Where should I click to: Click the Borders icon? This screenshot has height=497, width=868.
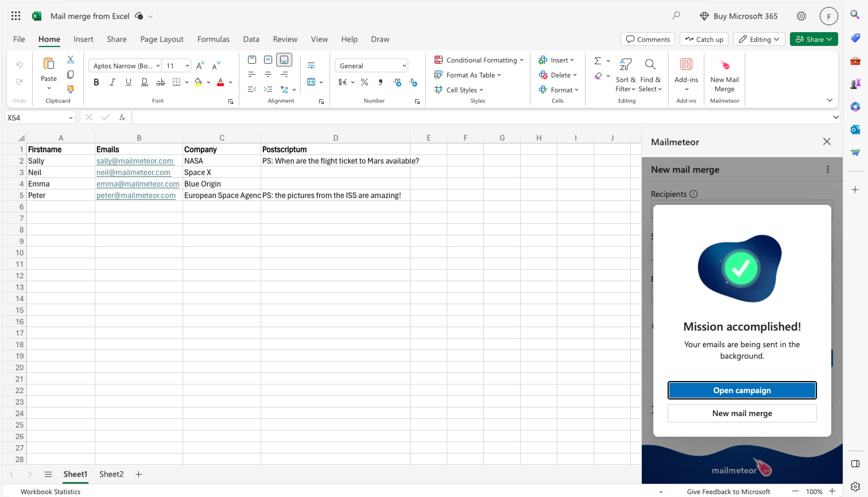point(176,82)
